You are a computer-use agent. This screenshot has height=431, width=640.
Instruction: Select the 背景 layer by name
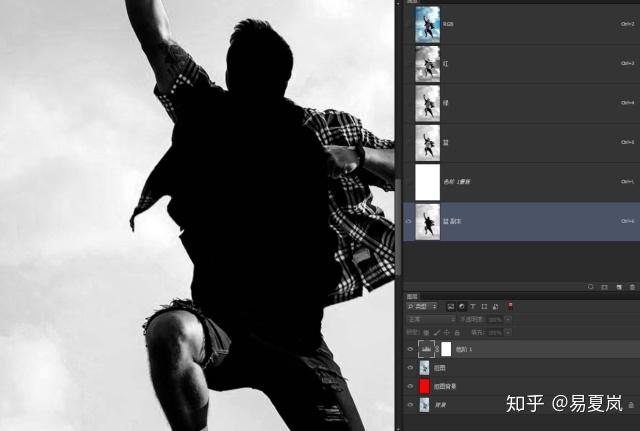point(440,405)
